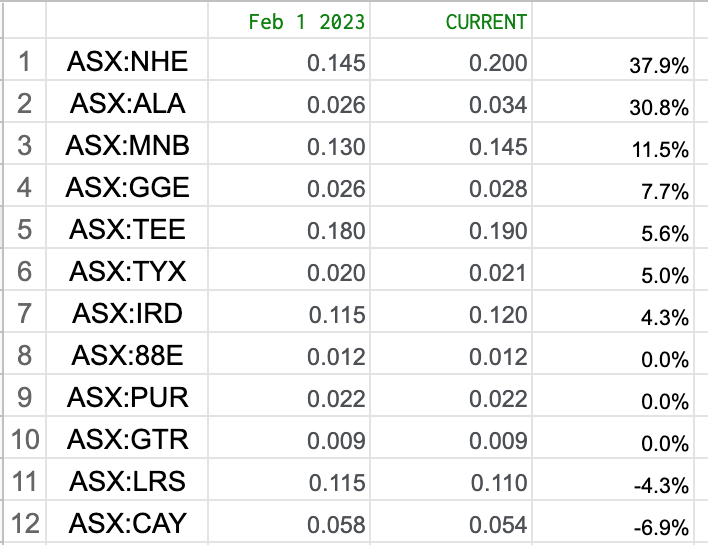Click the 7.7% change cell
Image resolution: width=708 pixels, height=545 pixels.
(613, 186)
